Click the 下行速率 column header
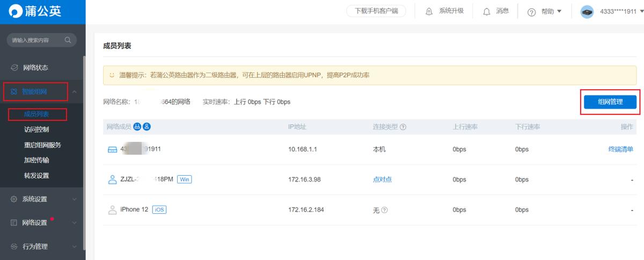The image size is (644, 260). 528,127
